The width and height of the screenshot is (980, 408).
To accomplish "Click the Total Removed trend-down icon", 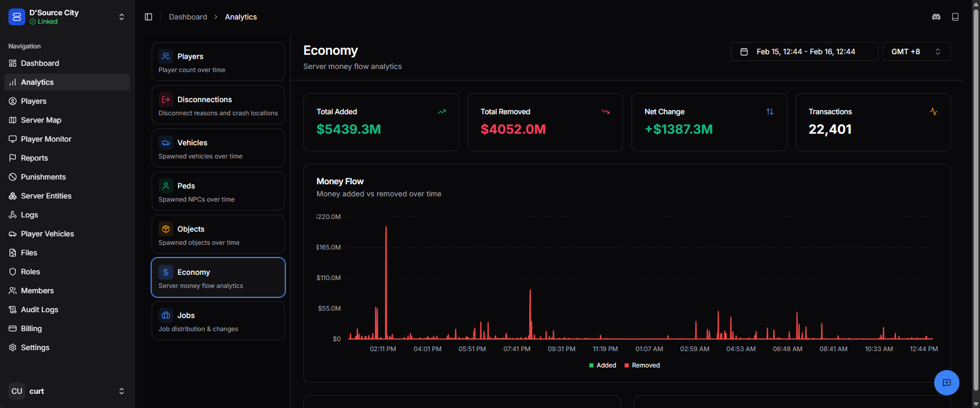I will tap(606, 112).
